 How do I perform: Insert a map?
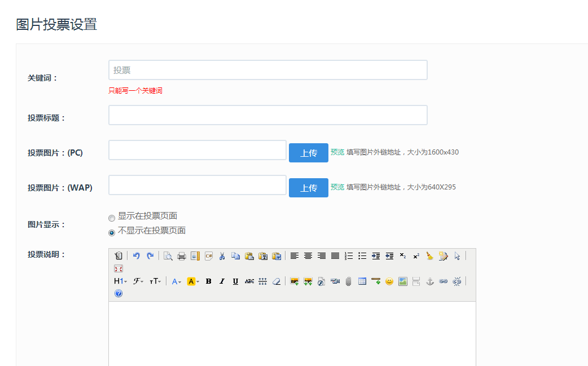tap(403, 281)
